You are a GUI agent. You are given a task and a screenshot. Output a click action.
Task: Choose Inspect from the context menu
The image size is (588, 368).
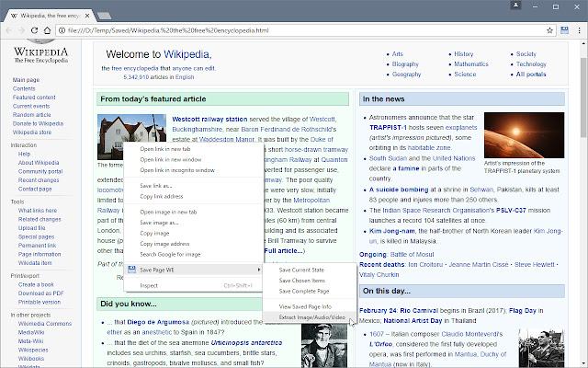coord(149,285)
